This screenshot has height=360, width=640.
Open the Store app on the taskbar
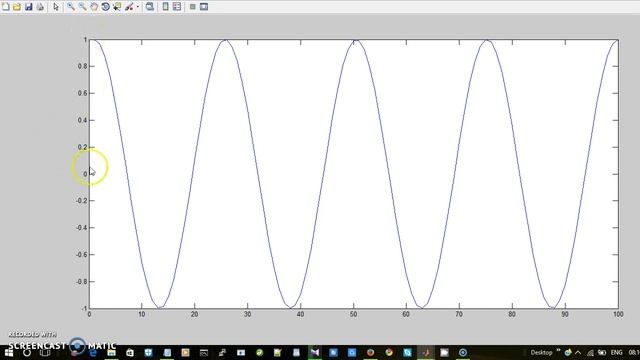pyautogui.click(x=130, y=353)
